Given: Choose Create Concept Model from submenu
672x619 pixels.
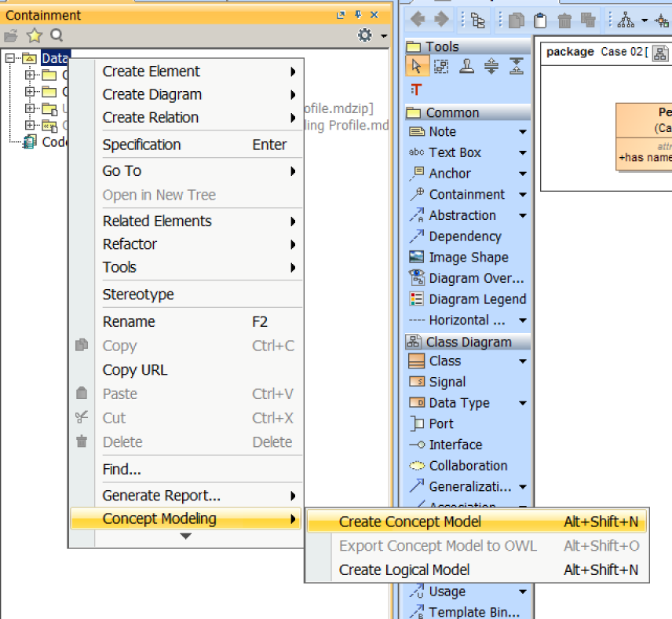Looking at the screenshot, I should click(410, 522).
